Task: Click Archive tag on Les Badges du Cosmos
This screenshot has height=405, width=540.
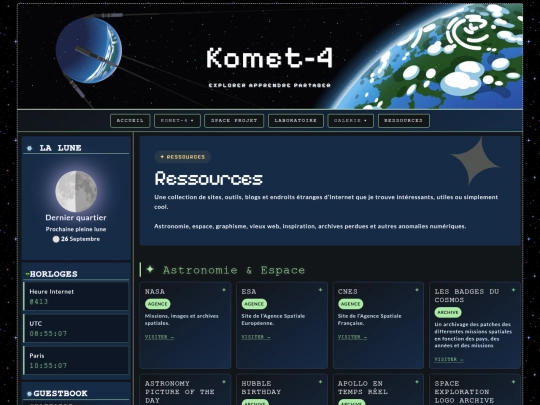Action: [x=448, y=312]
